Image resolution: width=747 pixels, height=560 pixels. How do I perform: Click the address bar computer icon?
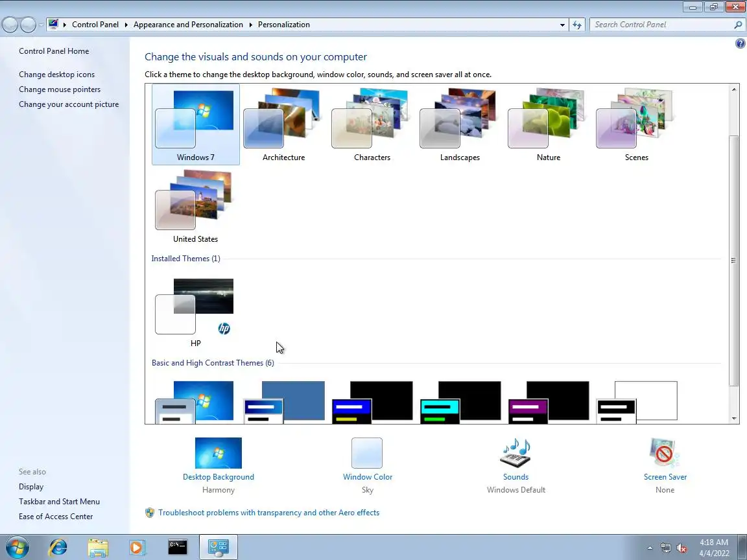coord(53,24)
